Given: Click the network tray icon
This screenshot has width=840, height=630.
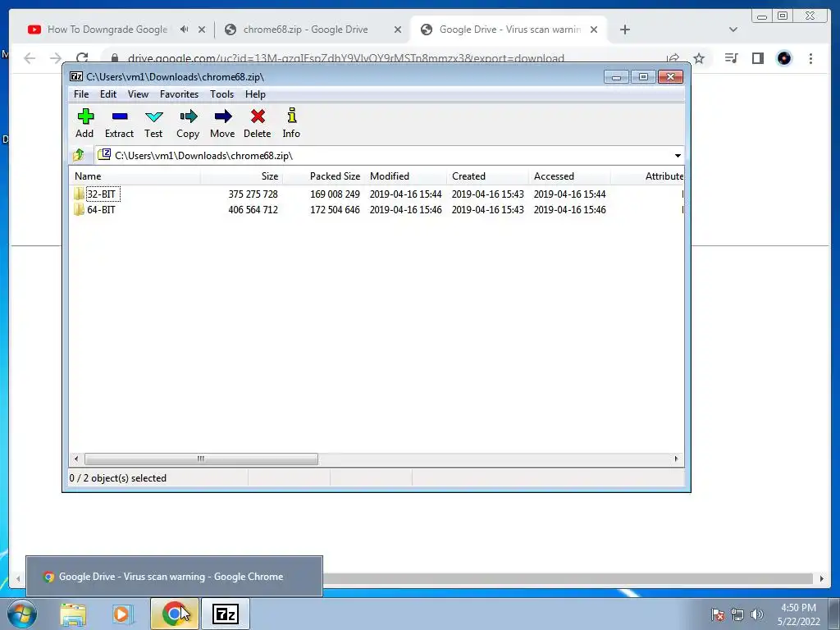Looking at the screenshot, I should 737,614.
